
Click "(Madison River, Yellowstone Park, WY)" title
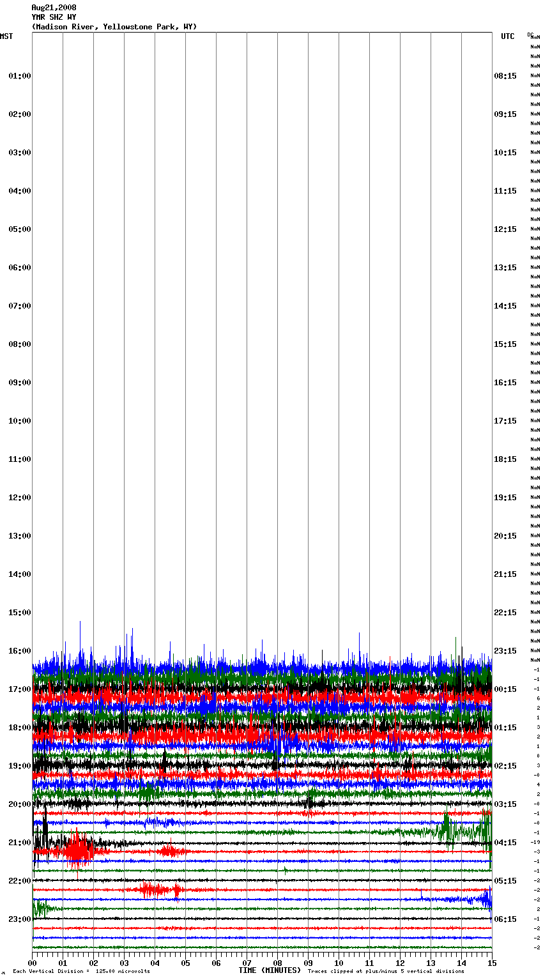click(x=114, y=27)
